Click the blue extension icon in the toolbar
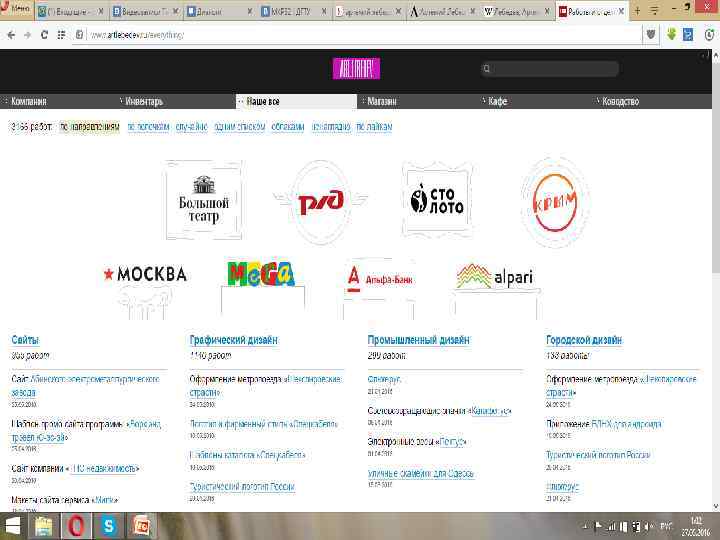The image size is (720, 540). 688,34
